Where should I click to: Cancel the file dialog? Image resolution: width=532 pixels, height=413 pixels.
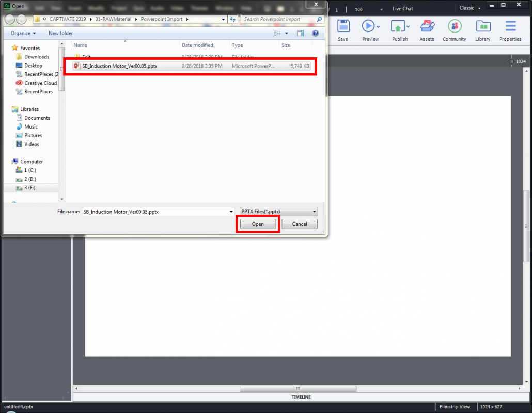tap(300, 224)
